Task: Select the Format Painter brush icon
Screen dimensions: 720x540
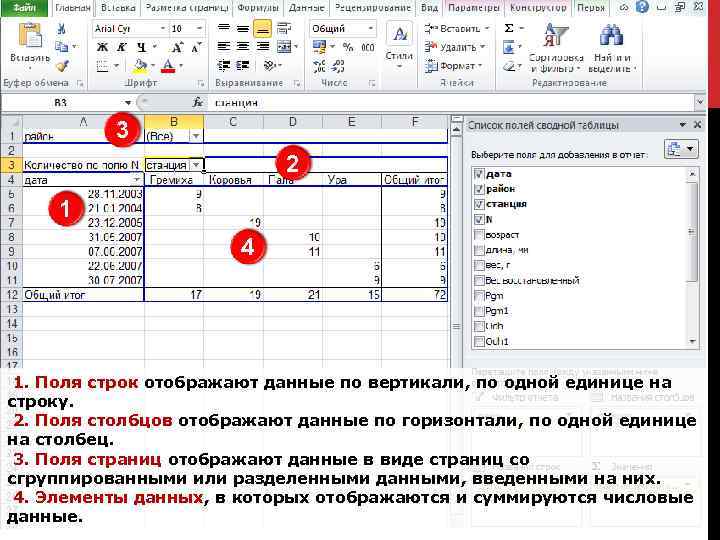Action: tap(62, 66)
